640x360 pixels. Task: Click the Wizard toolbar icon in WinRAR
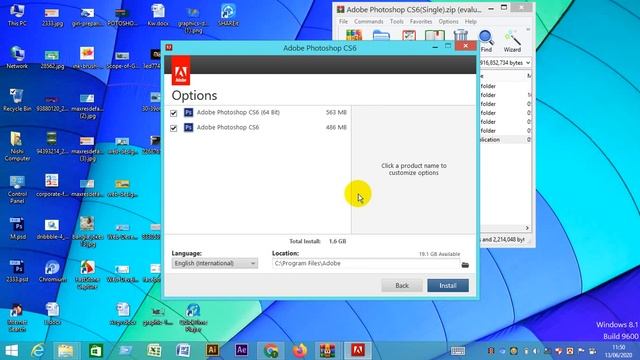(x=512, y=41)
